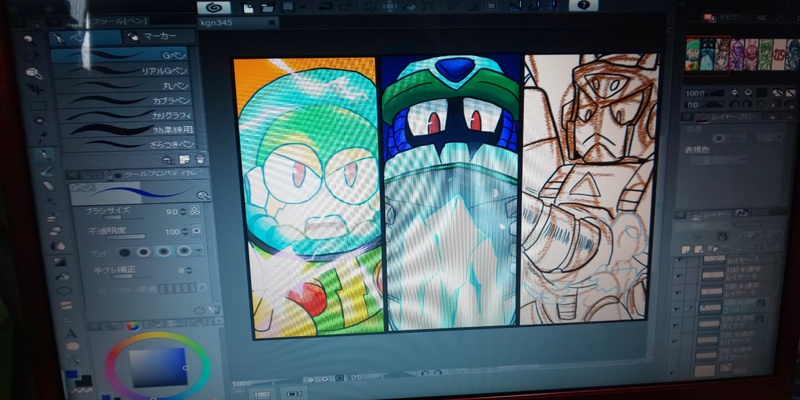Switch to the ペン sub tool tab
This screenshot has height=400, width=800.
(86, 38)
